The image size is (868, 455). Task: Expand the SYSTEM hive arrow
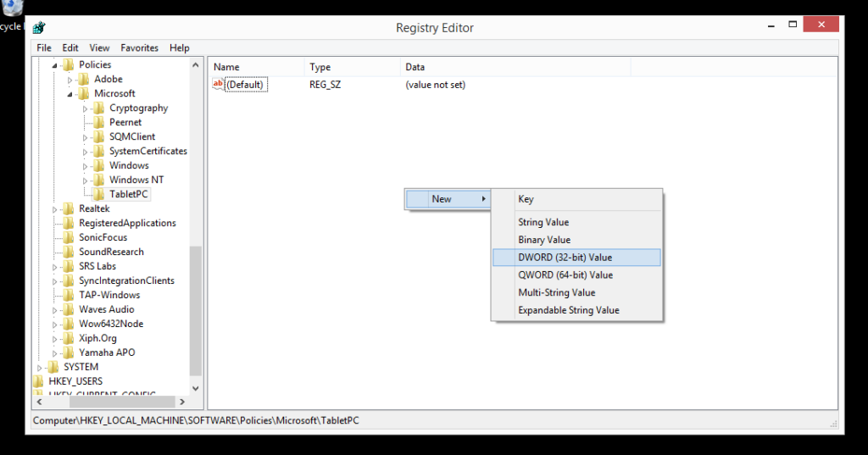tap(40, 368)
